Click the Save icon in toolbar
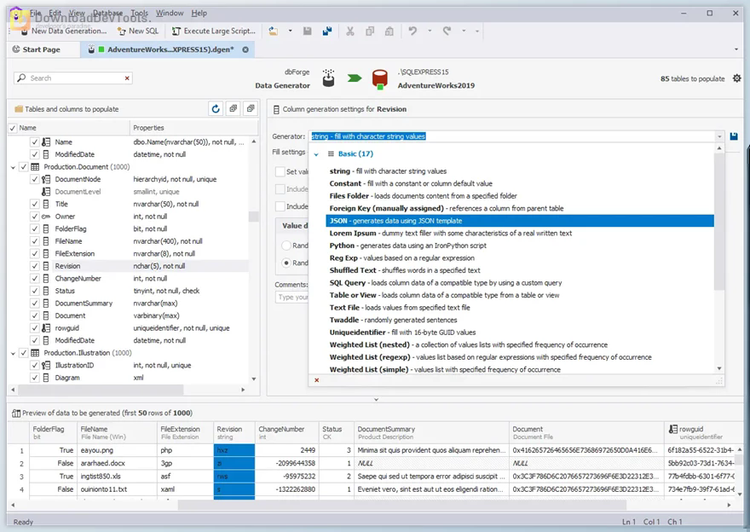The image size is (750, 532). tap(308, 31)
